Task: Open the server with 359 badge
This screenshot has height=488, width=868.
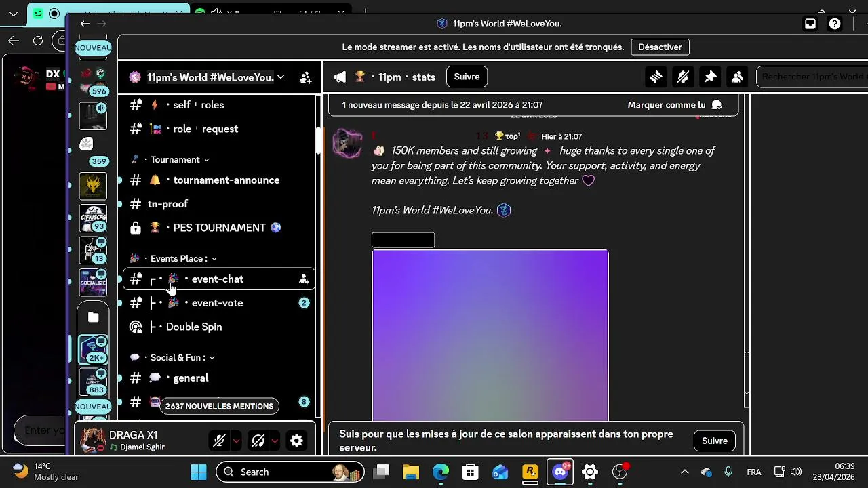Action: click(94, 152)
